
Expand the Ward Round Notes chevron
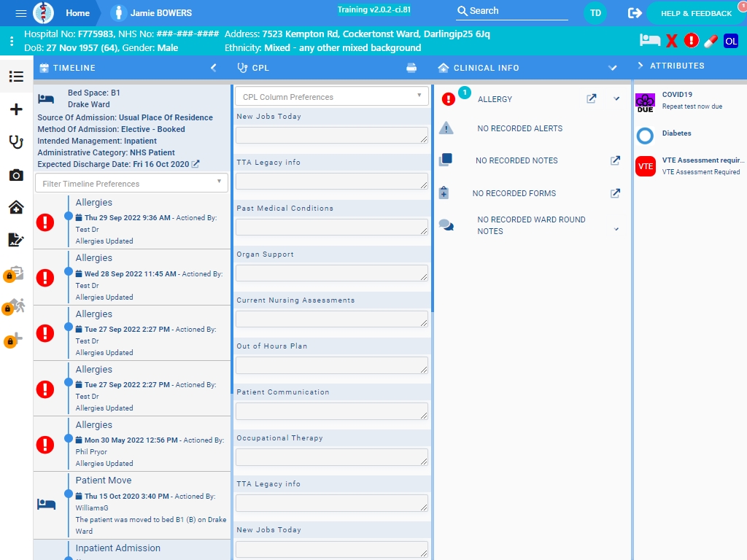(616, 229)
